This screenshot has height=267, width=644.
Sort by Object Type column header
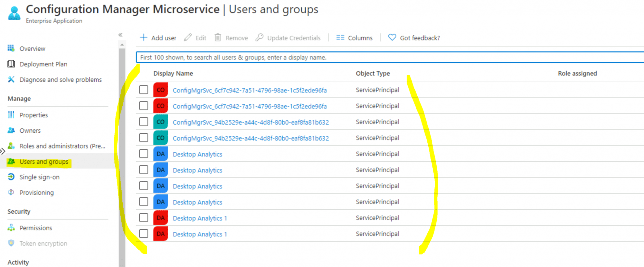pos(373,73)
